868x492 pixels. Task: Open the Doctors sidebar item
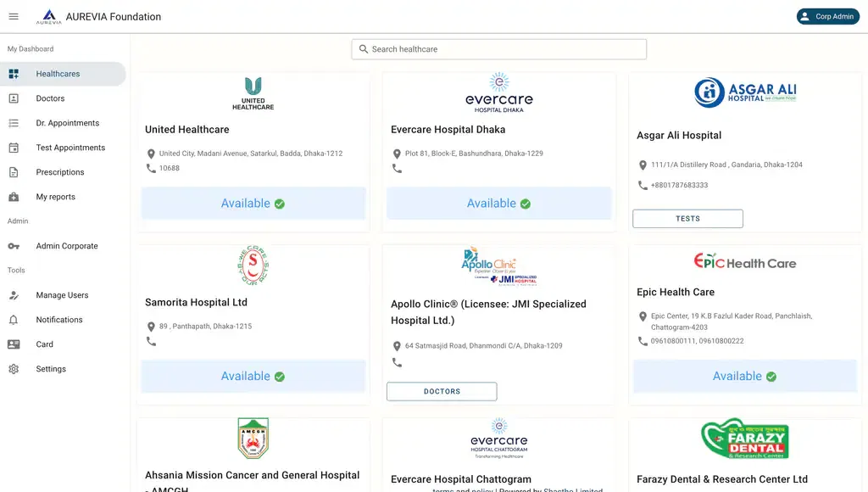click(63, 98)
